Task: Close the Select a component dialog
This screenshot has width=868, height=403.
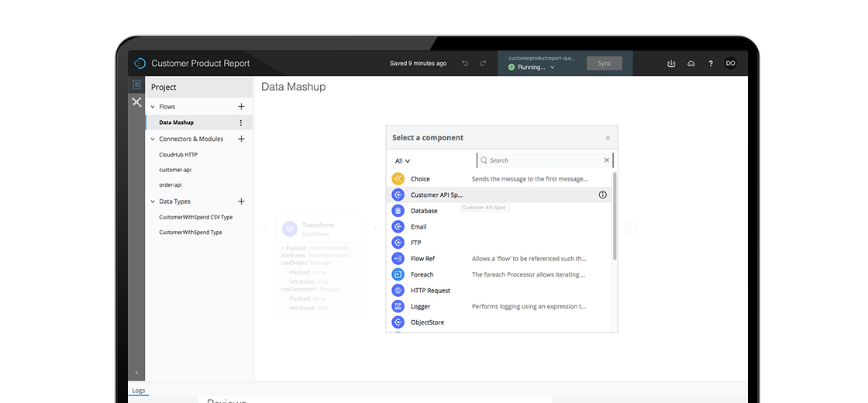Action: 608,138
